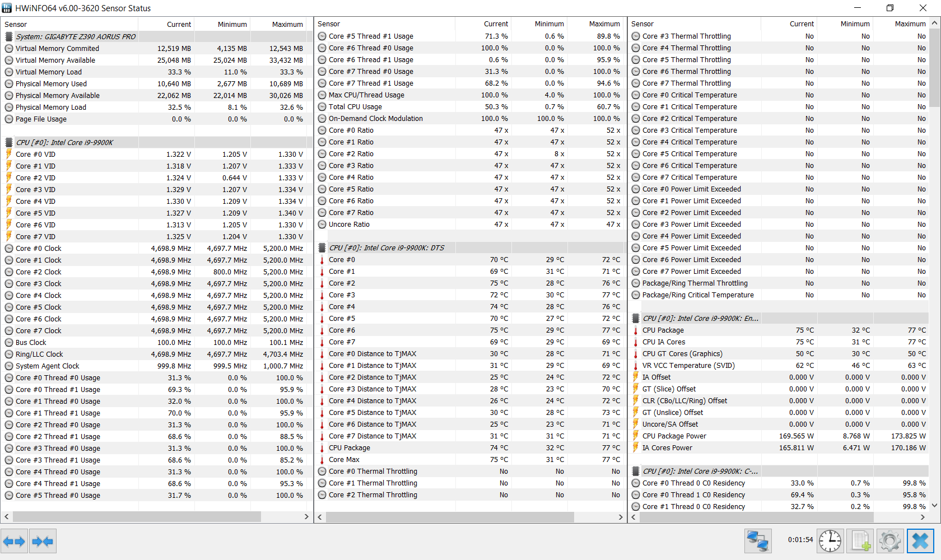Viewport: 941px width, 560px height.
Task: Click Minimum column header above 4,135 MB
Action: [x=232, y=24]
